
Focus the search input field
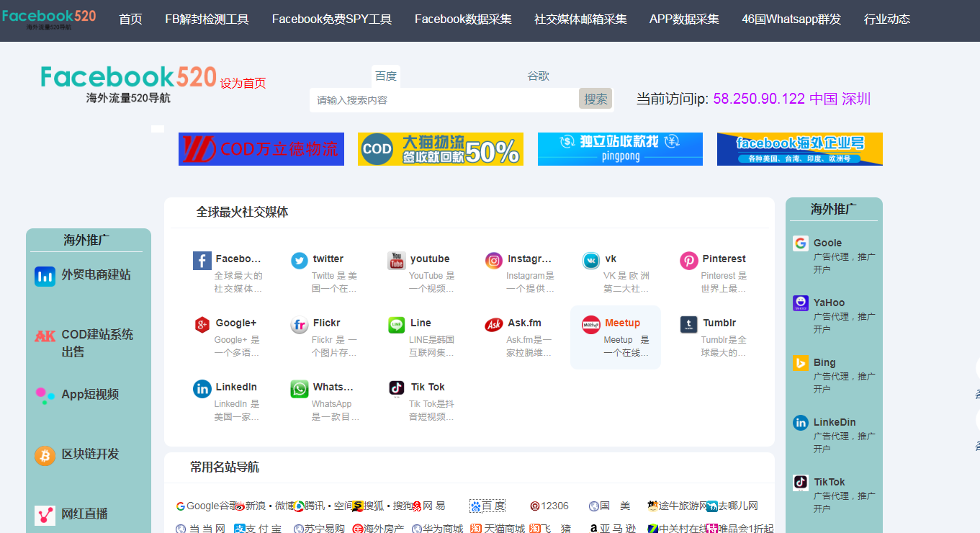[x=444, y=100]
